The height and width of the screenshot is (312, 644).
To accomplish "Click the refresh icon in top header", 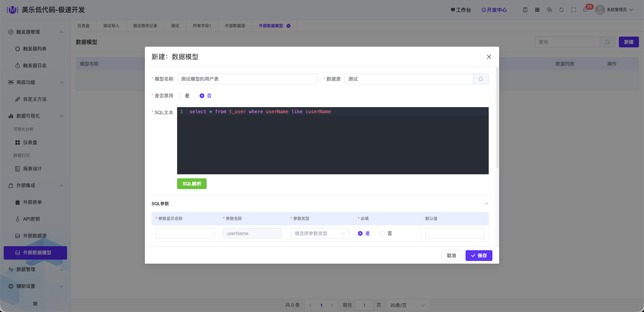I will pos(561,10).
